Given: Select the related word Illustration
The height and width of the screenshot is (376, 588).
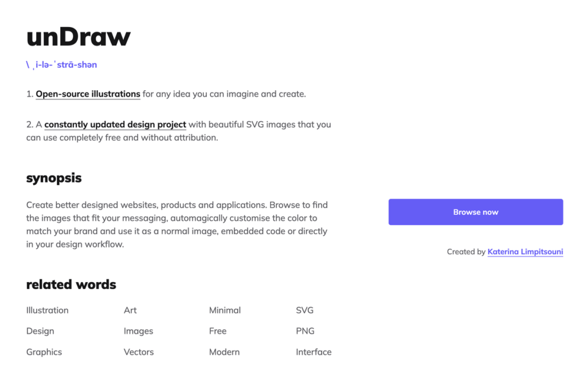Looking at the screenshot, I should pos(47,310).
